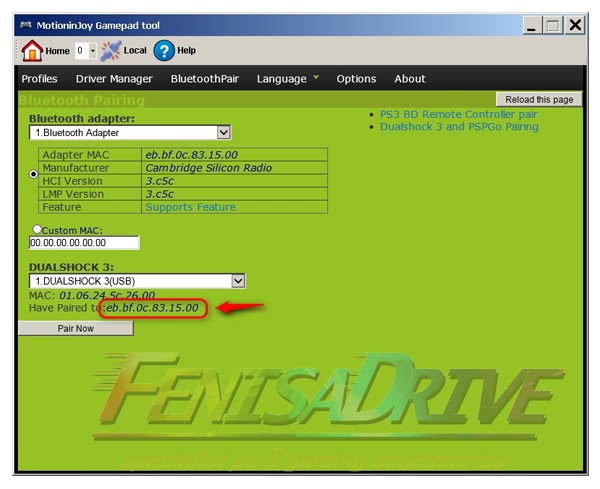Click the Custom MAC input field

coord(84,243)
